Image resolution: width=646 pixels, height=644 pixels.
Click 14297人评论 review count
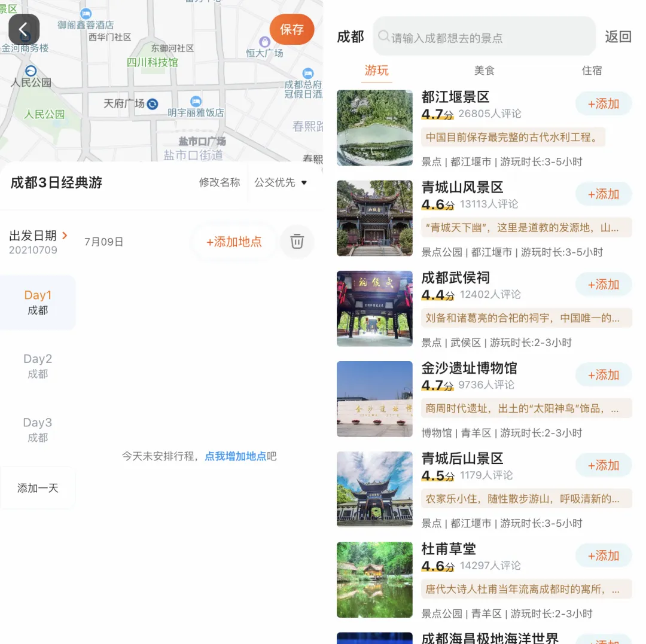pyautogui.click(x=490, y=565)
